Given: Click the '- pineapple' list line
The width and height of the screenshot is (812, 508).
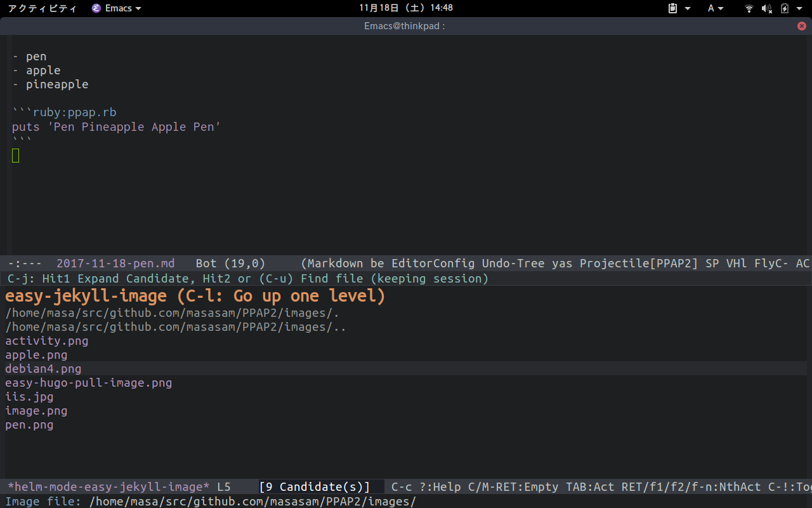Looking at the screenshot, I should point(50,84).
